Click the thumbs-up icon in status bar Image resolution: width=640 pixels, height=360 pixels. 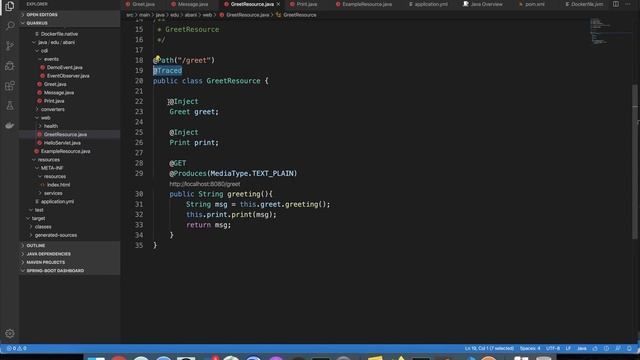(595, 349)
